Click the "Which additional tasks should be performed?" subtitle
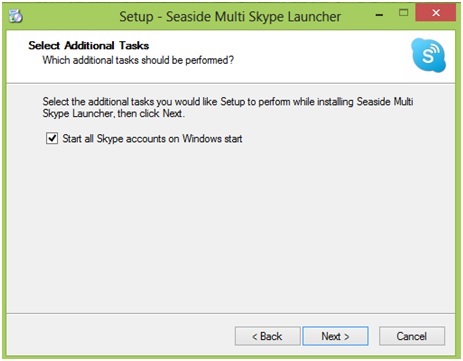The width and height of the screenshot is (463, 361). pos(138,60)
